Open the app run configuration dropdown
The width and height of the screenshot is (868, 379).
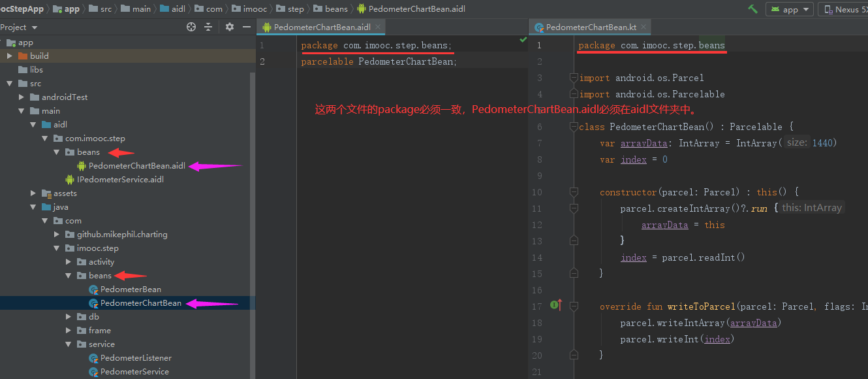(789, 9)
